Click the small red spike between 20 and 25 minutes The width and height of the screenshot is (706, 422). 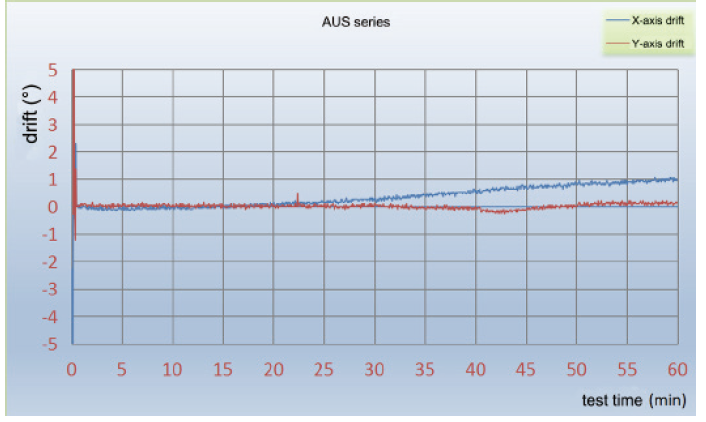point(297,197)
